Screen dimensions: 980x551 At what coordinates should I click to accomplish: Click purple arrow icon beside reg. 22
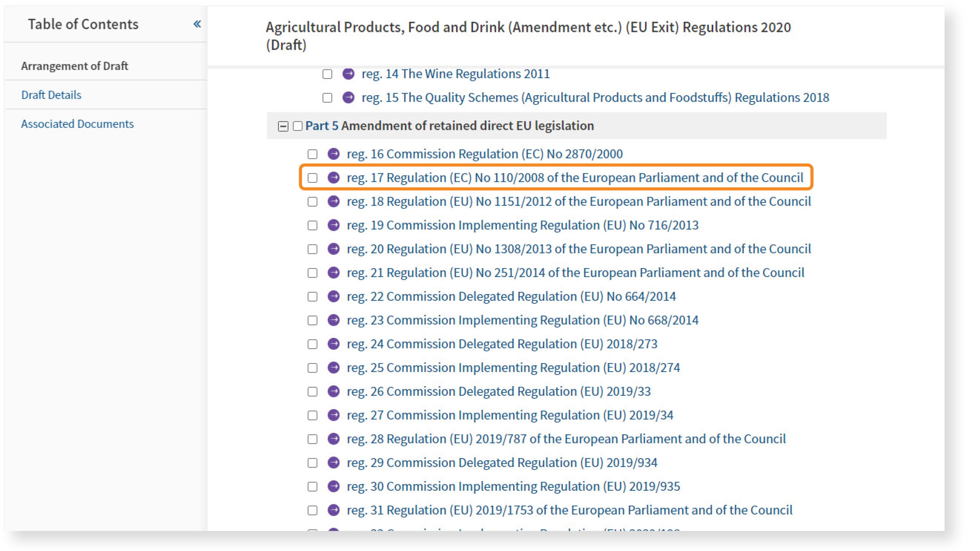point(334,297)
